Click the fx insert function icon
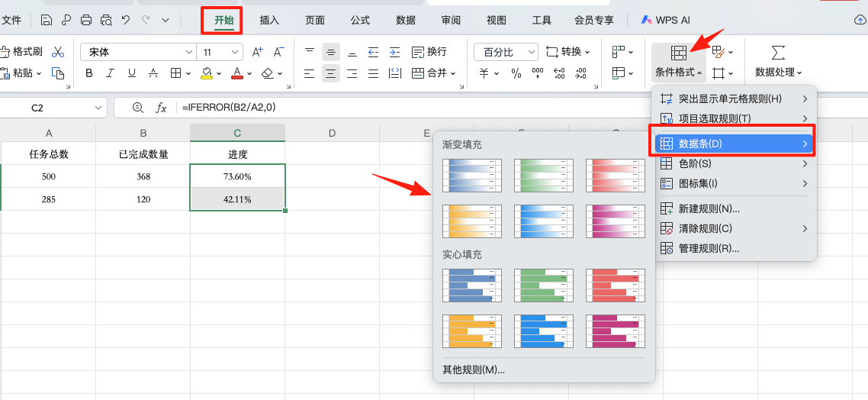Viewport: 868px width, 400px height. (161, 108)
